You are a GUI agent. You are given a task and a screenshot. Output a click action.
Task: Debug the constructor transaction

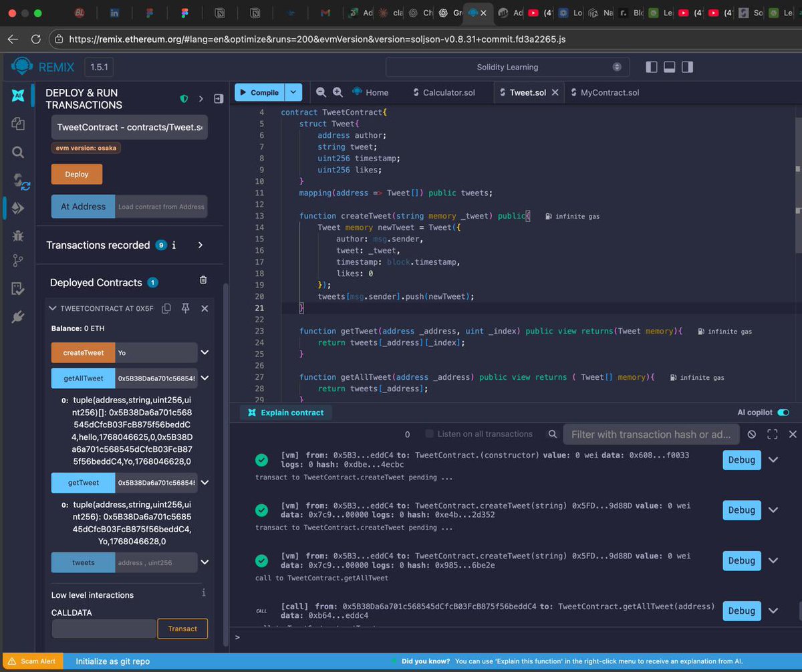[741, 460]
